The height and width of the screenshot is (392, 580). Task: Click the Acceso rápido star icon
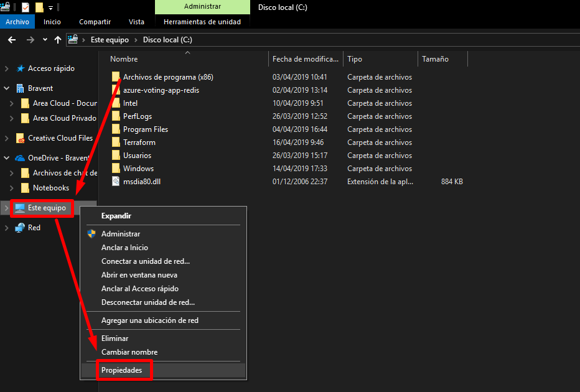pyautogui.click(x=21, y=68)
